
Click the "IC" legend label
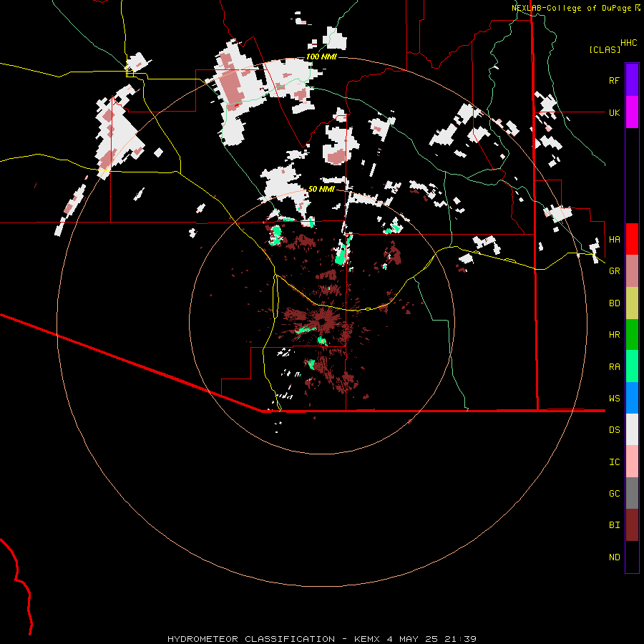[x=614, y=462]
